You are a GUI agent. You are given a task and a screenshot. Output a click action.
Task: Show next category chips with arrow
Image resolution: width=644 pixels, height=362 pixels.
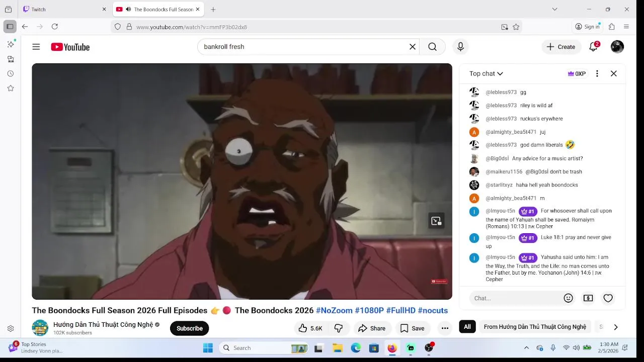pos(615,327)
